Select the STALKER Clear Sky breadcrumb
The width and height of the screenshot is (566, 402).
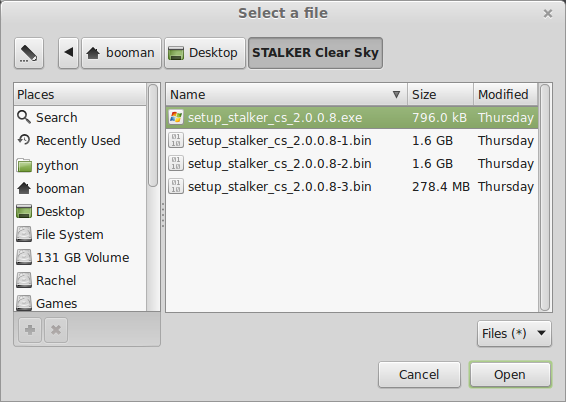(315, 53)
